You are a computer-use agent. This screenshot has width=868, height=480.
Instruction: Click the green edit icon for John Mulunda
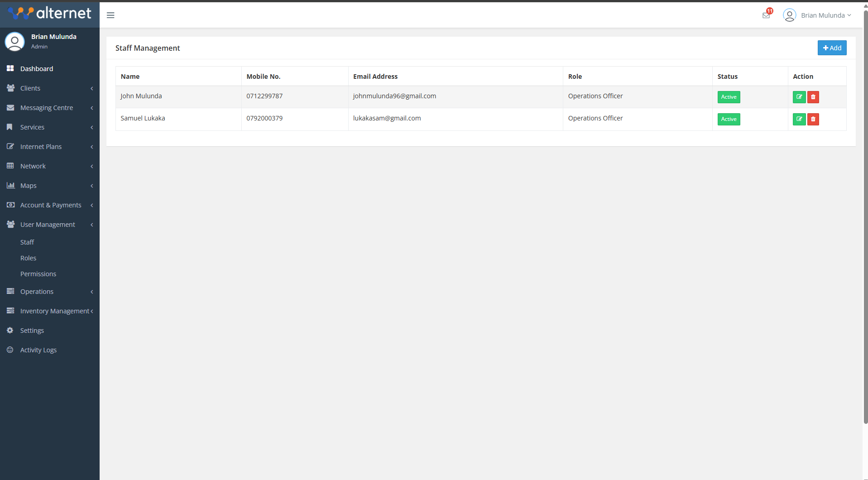tap(799, 97)
